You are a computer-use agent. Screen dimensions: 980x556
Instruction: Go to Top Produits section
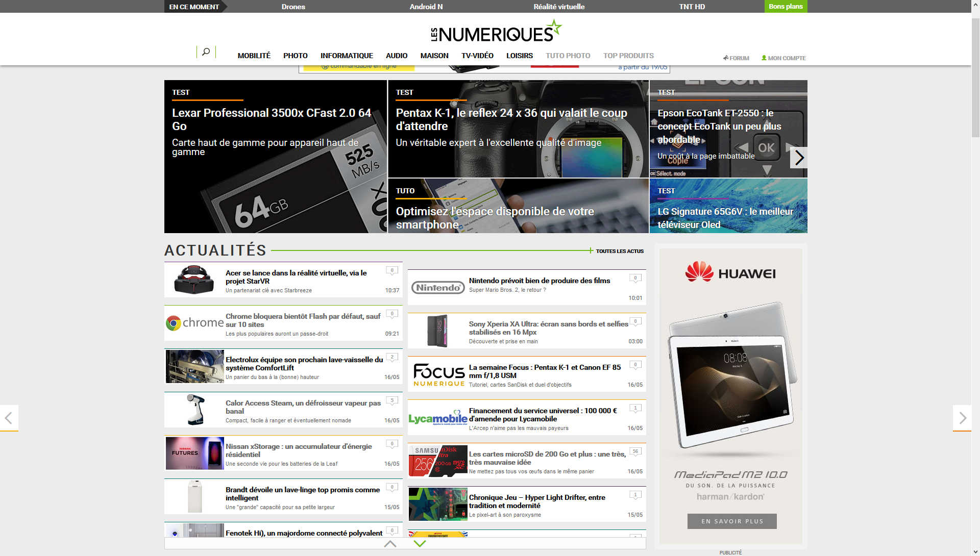click(x=628, y=56)
